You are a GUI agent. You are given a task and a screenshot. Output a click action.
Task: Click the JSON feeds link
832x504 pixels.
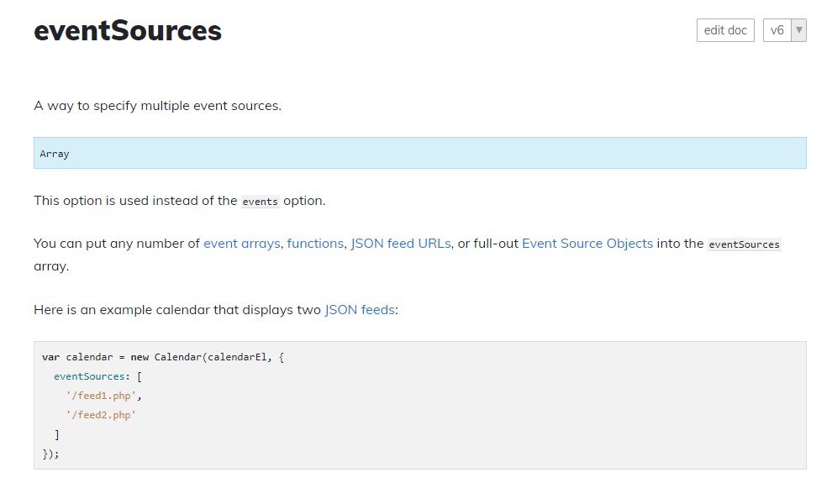360,310
